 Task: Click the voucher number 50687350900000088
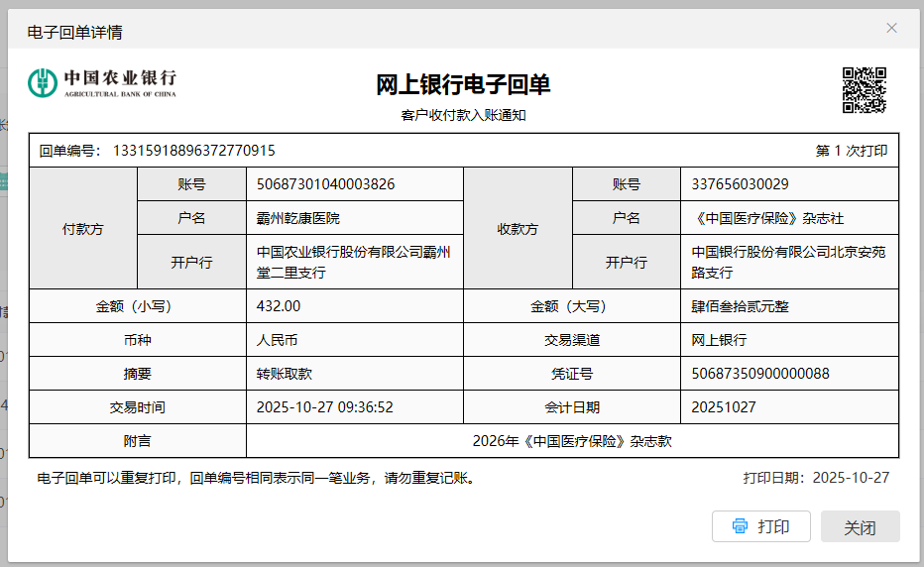click(760, 374)
